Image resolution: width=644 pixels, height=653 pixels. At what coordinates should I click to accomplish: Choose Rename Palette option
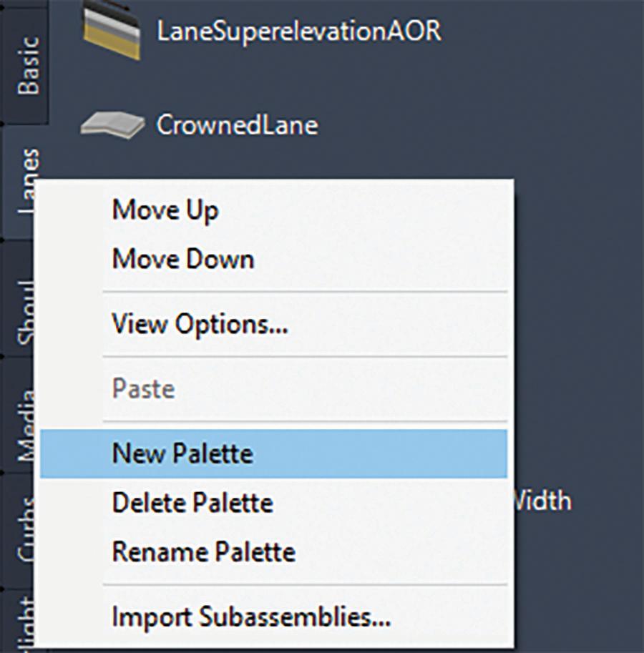point(204,552)
